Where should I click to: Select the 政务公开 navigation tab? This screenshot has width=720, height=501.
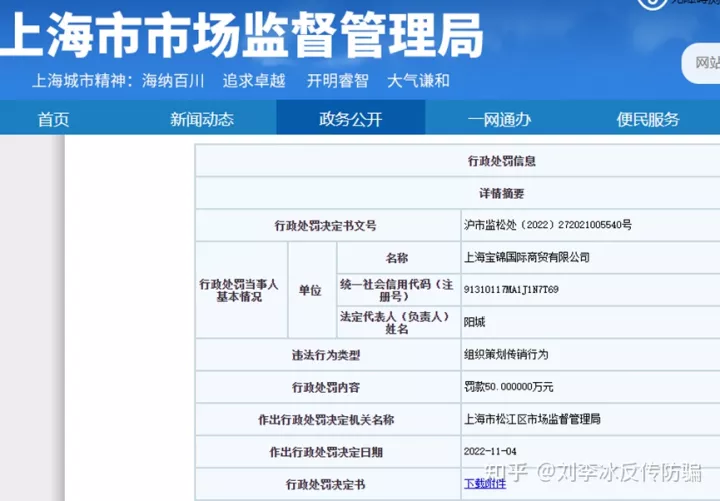tap(351, 119)
